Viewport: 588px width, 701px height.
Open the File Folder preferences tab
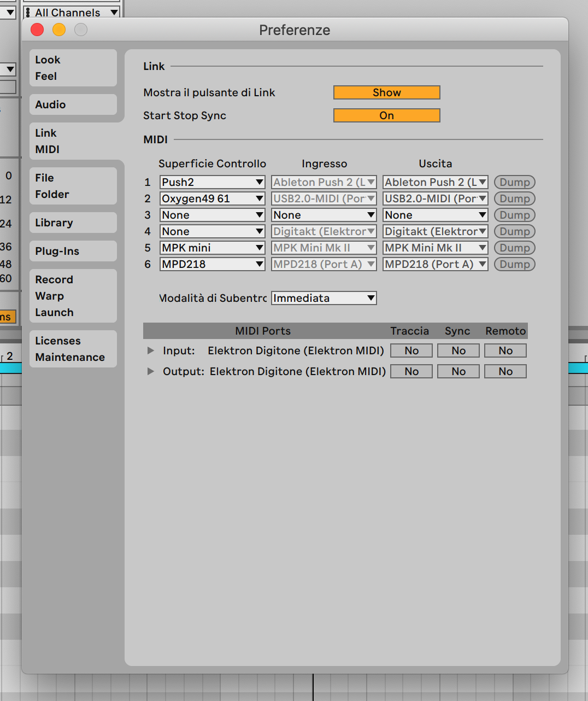(73, 186)
